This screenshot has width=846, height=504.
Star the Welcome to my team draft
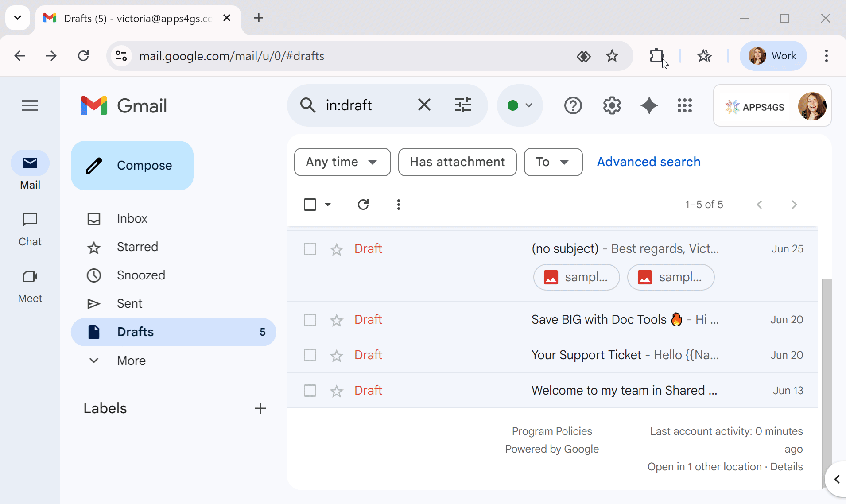pyautogui.click(x=337, y=391)
